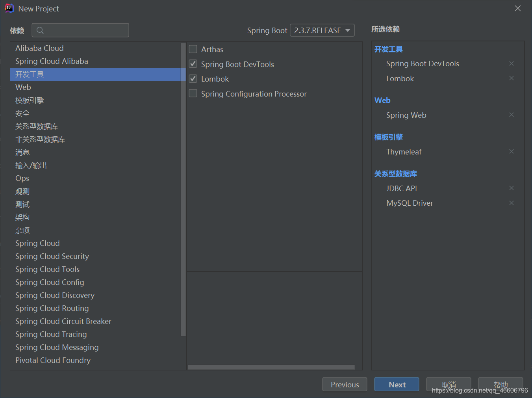The image size is (532, 398).
Task: Select the 测试 category
Action: pos(95,204)
